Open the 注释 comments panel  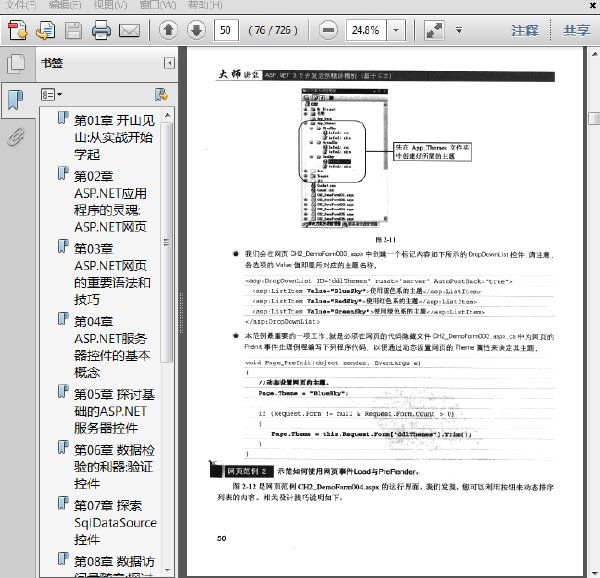525,30
